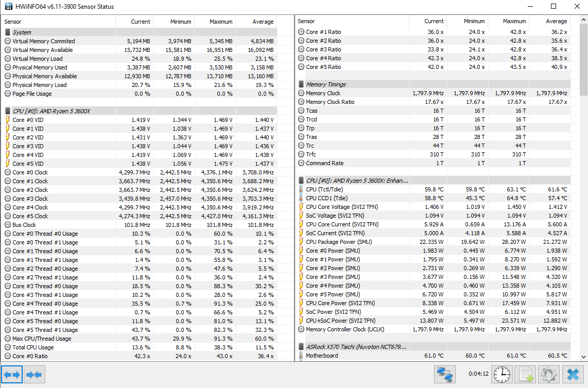Select the Core #0 Clock row
Screen dimensions: 588x388
[x=139, y=172]
